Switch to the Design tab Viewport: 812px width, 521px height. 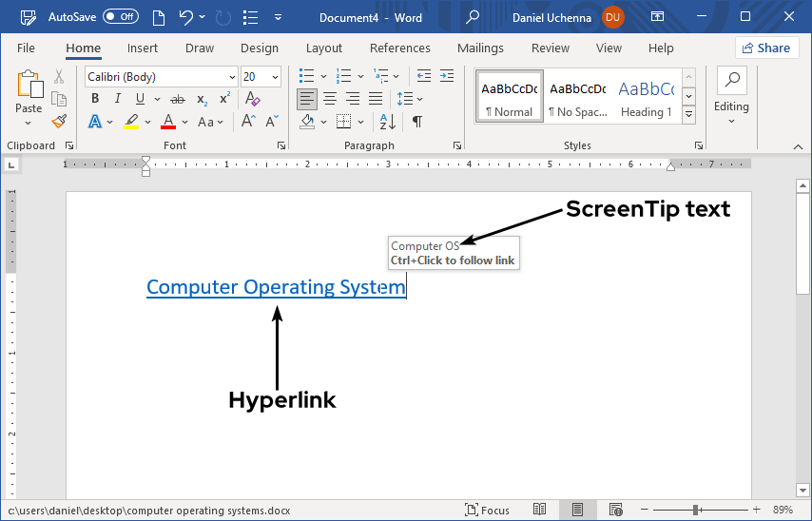click(x=260, y=48)
